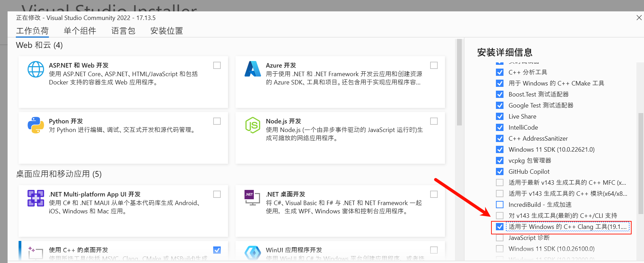The height and width of the screenshot is (263, 644).
Task: Select the 'Python 开发' workload title
Action: click(66, 121)
